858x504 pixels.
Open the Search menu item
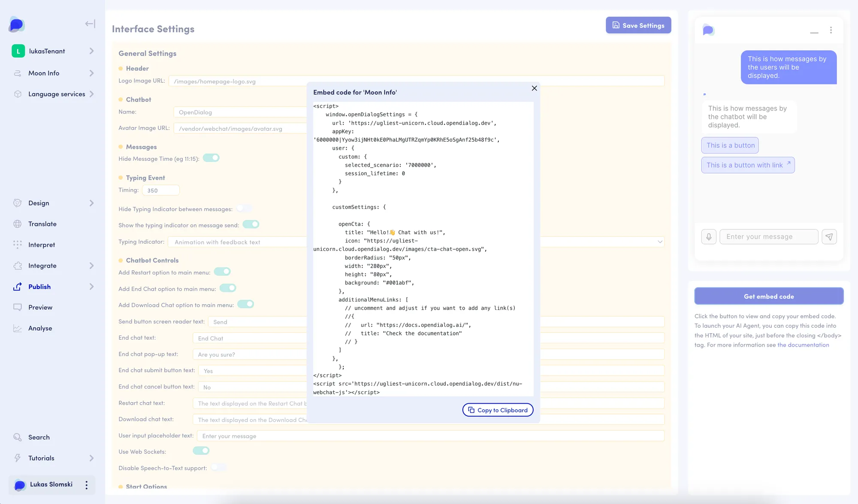coord(39,438)
